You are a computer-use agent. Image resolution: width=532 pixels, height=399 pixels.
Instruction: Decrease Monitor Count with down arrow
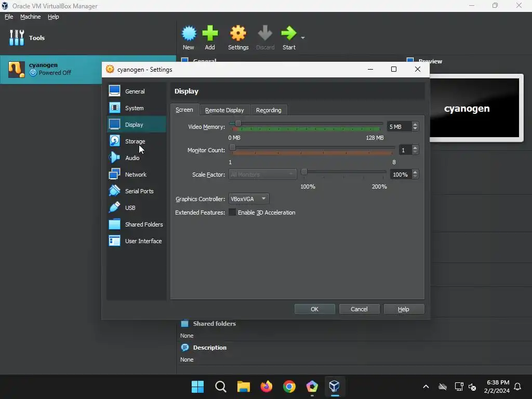point(415,152)
